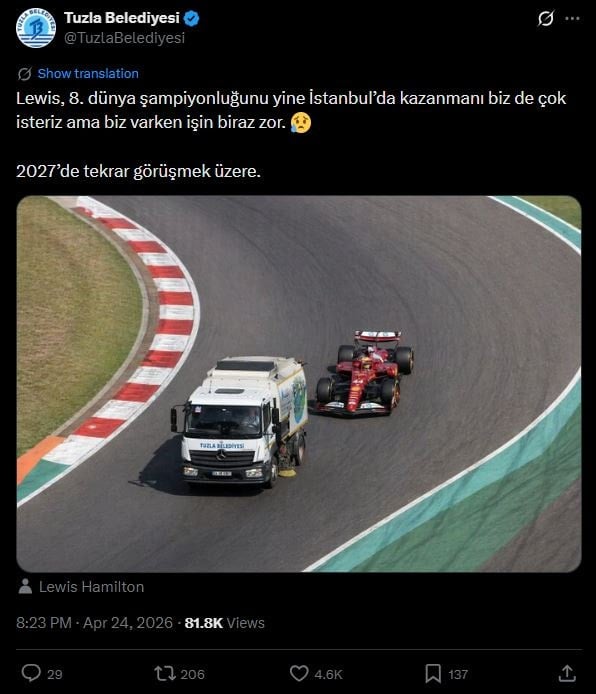This screenshot has width=596, height=694.
Task: Open Tuzla Belediyesi profile avatar
Action: [x=36, y=27]
